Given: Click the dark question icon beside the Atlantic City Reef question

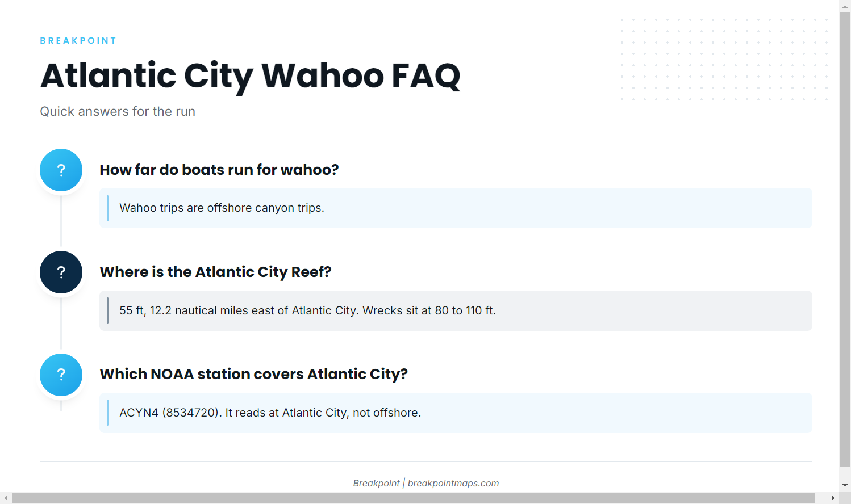Looking at the screenshot, I should tap(61, 272).
